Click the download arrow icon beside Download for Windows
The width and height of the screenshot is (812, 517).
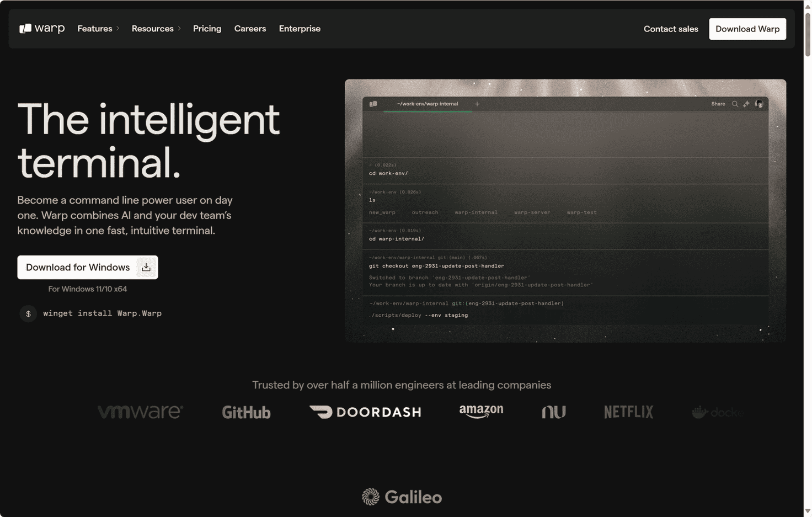point(146,268)
